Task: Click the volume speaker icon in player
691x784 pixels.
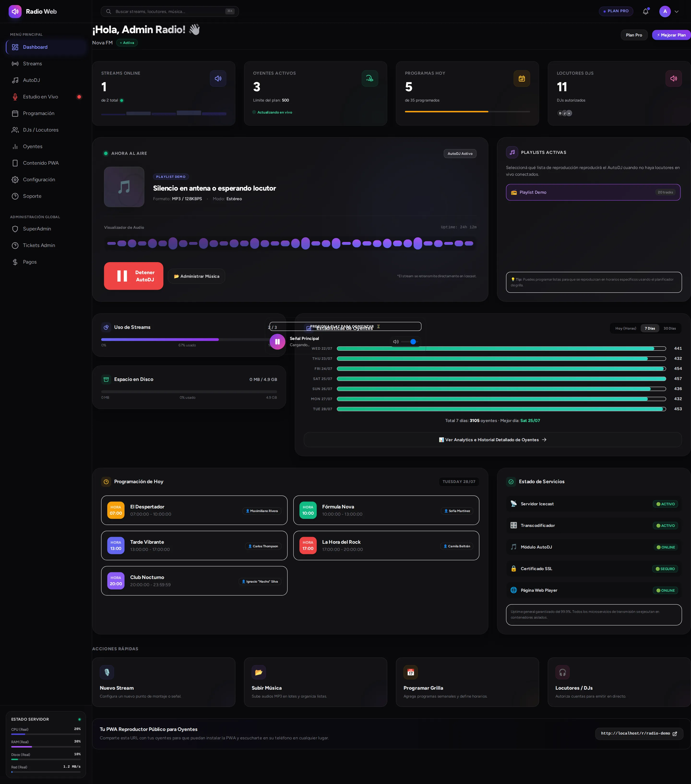Action: click(396, 342)
